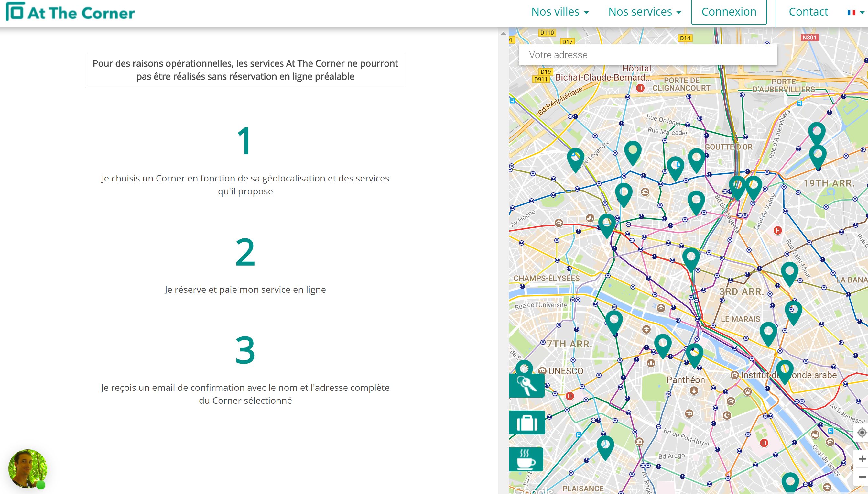Screen dimensions: 868x494
Task: Select Corner pin near Le Marais label
Action: coord(768,334)
